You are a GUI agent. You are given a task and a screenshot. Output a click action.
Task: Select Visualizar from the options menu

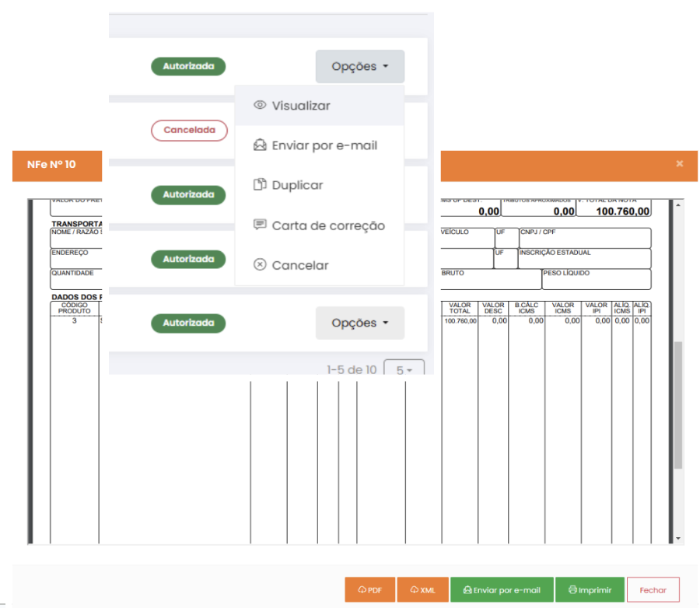pyautogui.click(x=301, y=106)
